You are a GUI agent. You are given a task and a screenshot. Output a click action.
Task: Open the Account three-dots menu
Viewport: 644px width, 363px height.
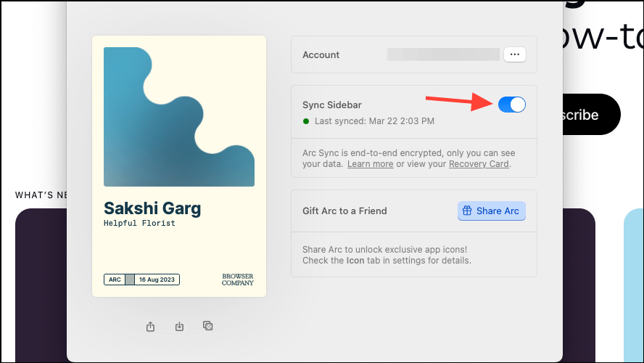515,54
